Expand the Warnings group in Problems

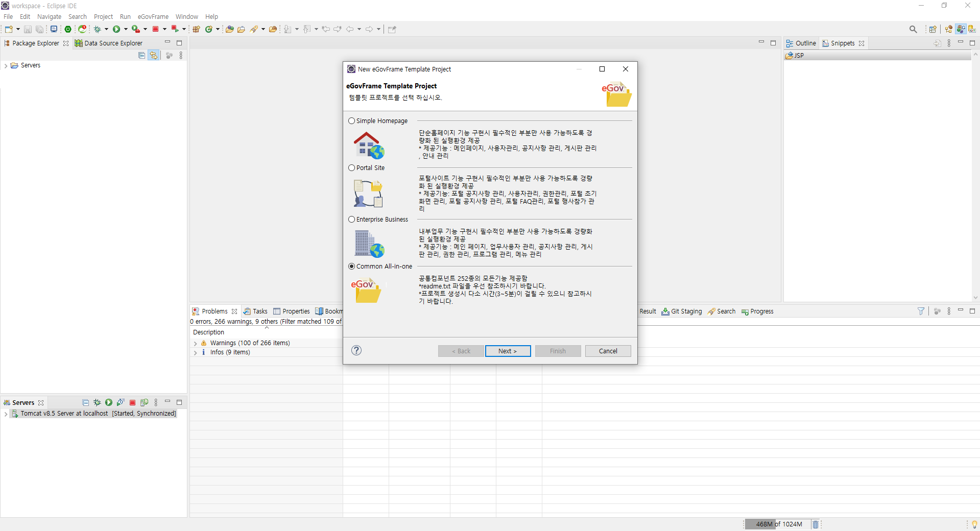(196, 344)
